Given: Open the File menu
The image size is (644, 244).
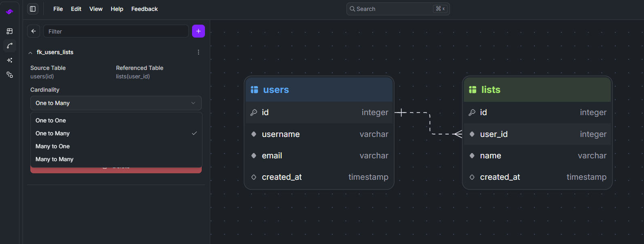Looking at the screenshot, I should pyautogui.click(x=58, y=9).
